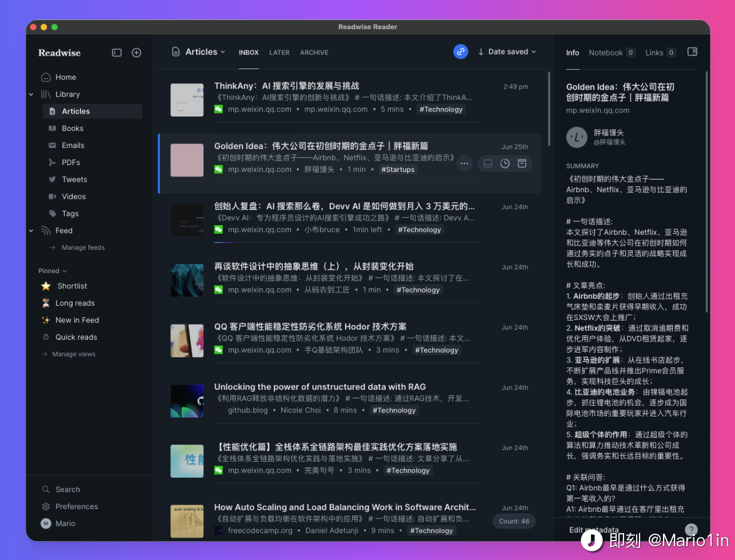Switch to the Notebook tab

[x=612, y=53]
